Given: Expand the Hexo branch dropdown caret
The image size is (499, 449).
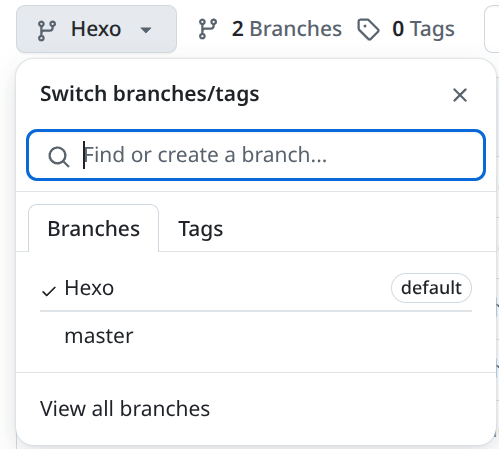Looking at the screenshot, I should pos(146,30).
